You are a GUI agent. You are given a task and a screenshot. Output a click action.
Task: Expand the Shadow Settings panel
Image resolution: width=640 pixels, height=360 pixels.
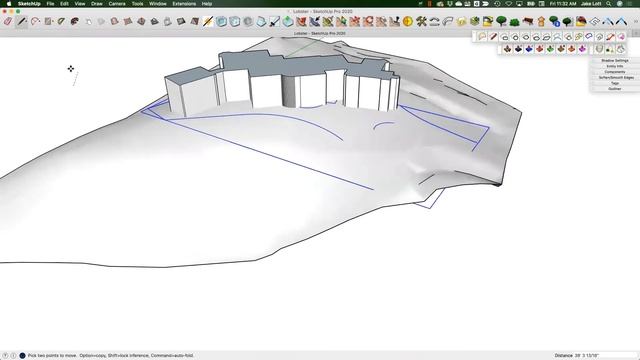pos(614,60)
